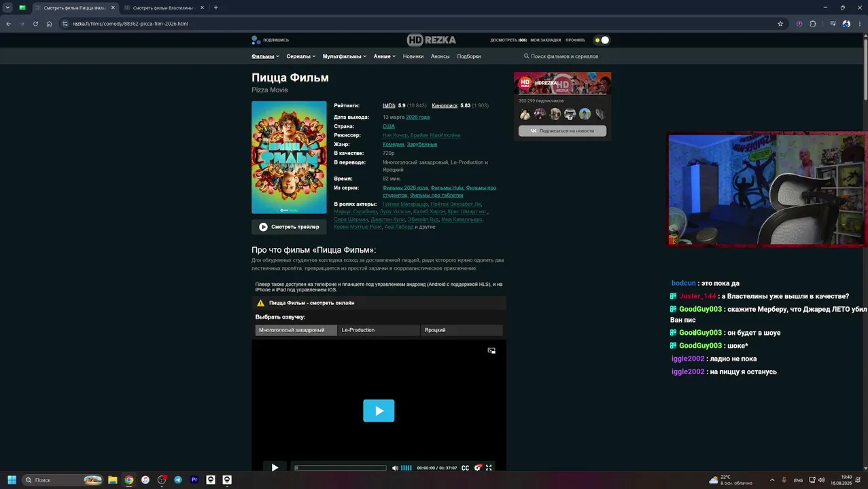Open the Комедии genre link
Screen dimensions: 868x489
tap(394, 144)
